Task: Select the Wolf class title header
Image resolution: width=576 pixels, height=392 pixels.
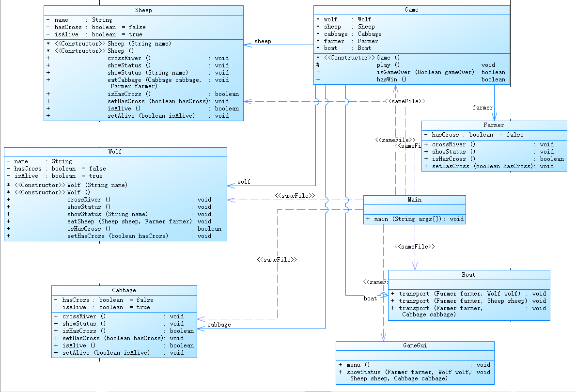Action: [x=115, y=152]
